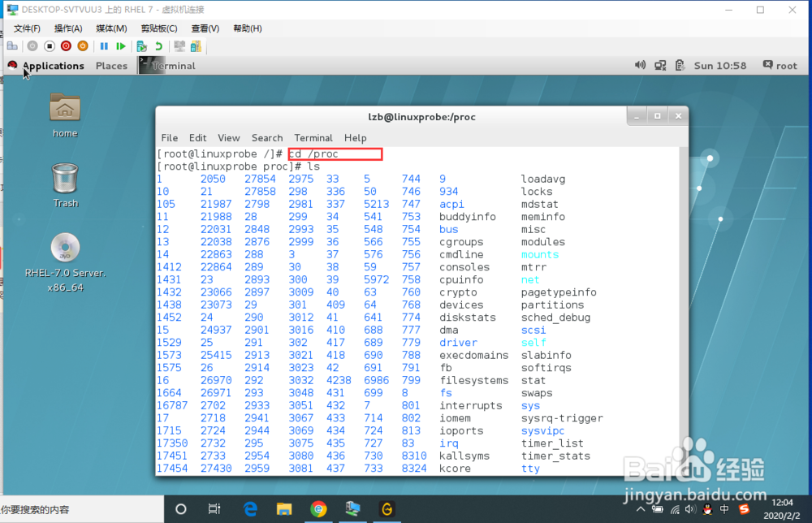Click the 'filesystems' entry in the listing
Image resolution: width=812 pixels, height=523 pixels.
(474, 381)
